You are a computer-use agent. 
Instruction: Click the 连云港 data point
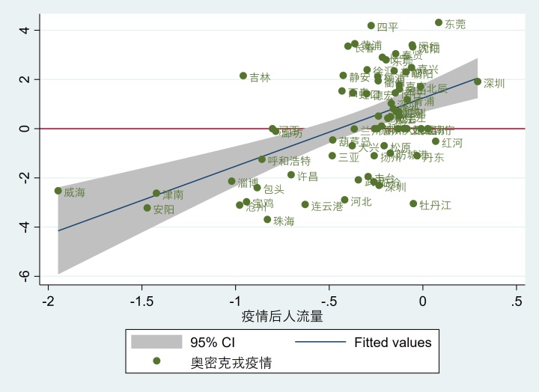[x=305, y=204]
